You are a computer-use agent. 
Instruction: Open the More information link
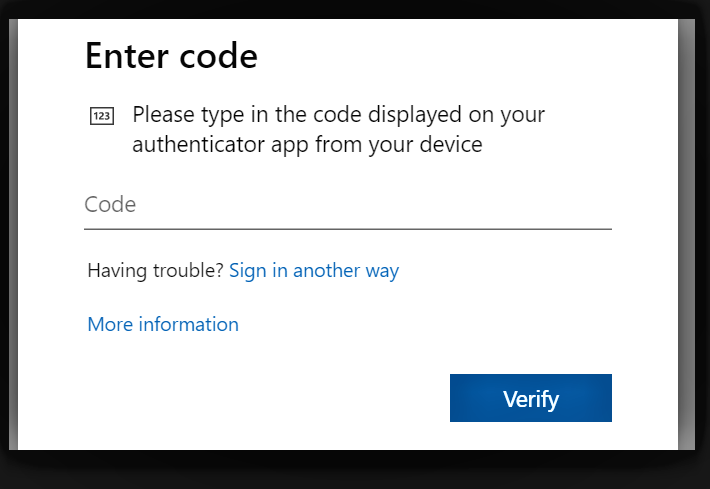tap(163, 324)
